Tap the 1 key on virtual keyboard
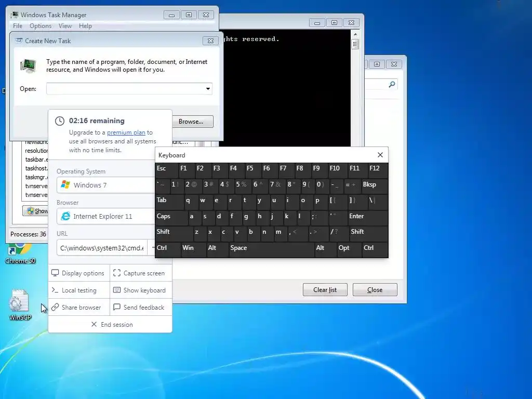 click(176, 187)
